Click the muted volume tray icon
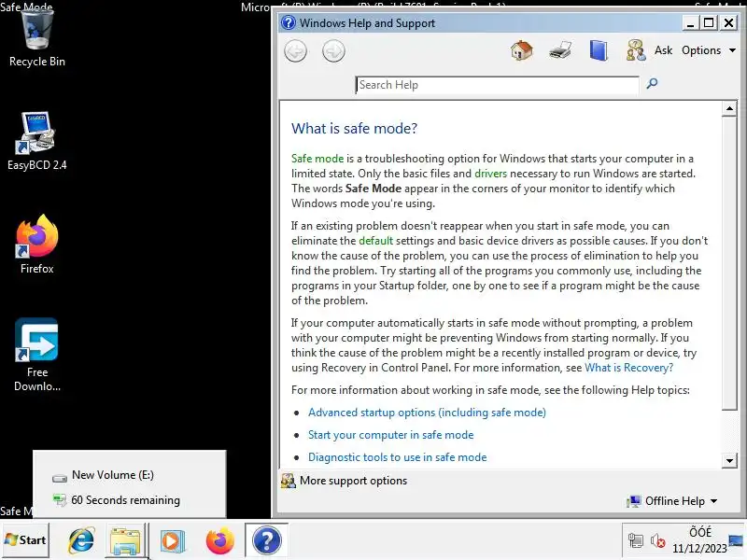Viewport: 747px width, 560px height. click(x=658, y=541)
